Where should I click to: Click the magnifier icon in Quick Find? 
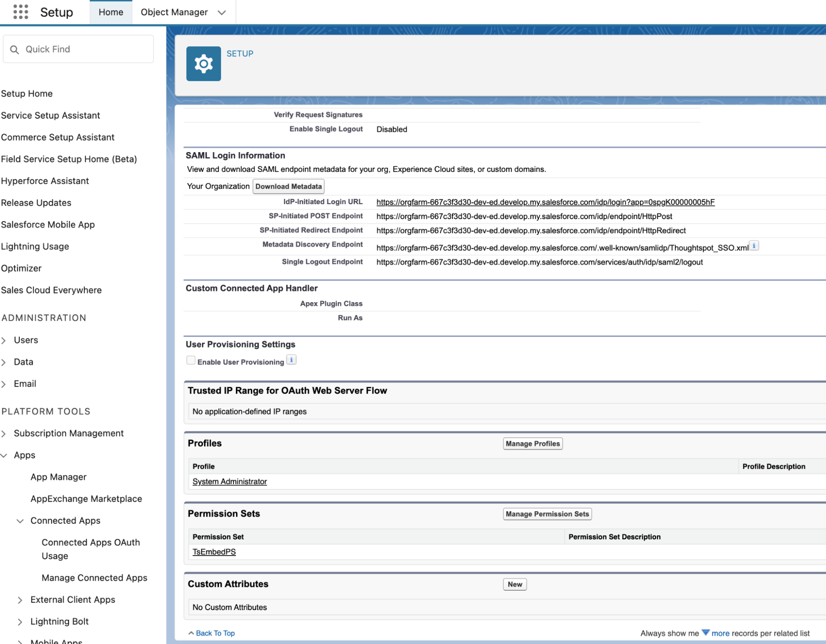[15, 49]
